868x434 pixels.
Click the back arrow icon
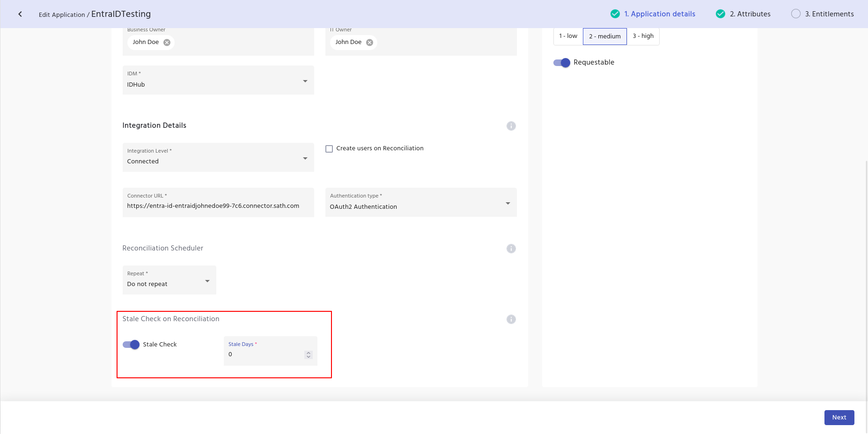(x=20, y=14)
